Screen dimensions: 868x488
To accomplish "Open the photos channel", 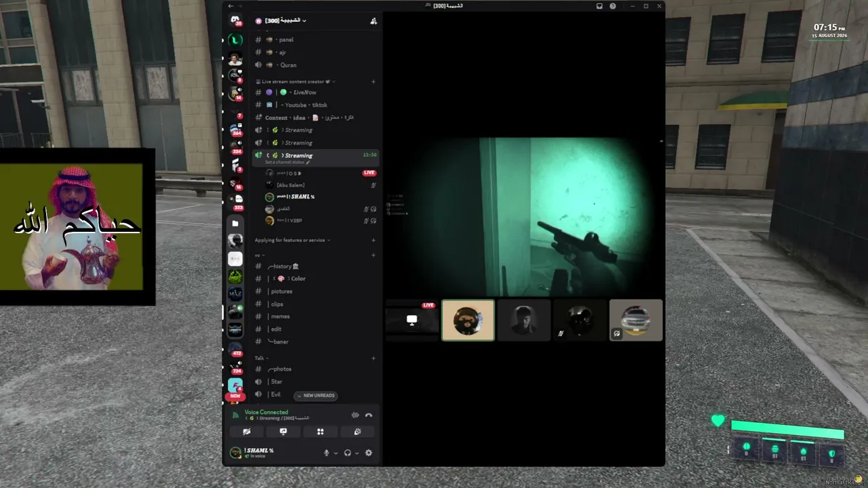I will (315, 369).
